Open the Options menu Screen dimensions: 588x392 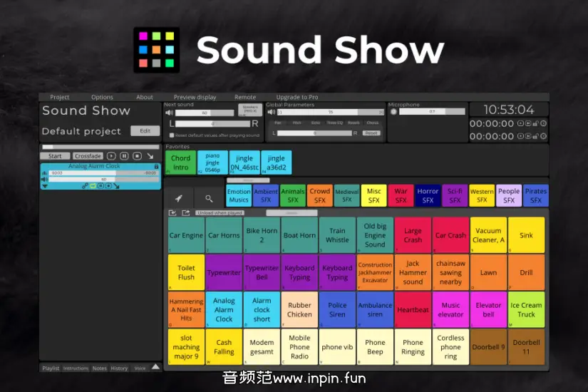[102, 97]
